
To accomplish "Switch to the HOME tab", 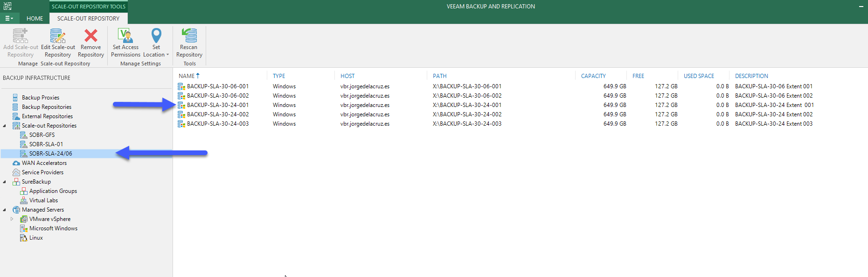I will pyautogui.click(x=35, y=18).
